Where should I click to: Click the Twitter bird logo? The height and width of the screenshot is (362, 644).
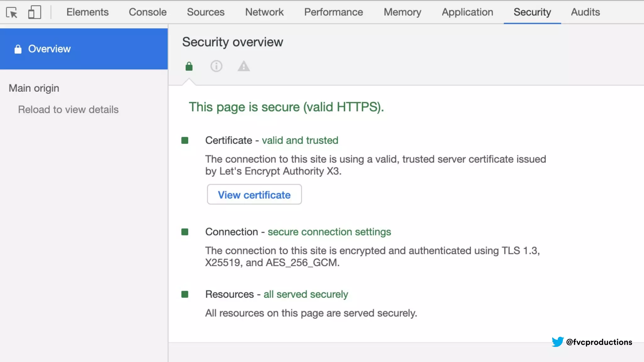pos(558,342)
